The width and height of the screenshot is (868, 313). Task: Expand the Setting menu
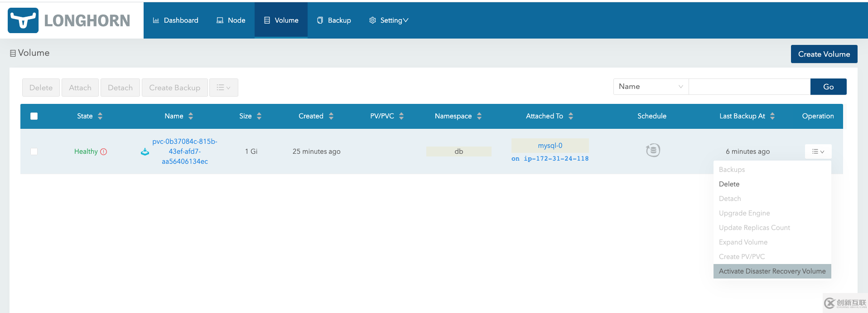point(389,20)
